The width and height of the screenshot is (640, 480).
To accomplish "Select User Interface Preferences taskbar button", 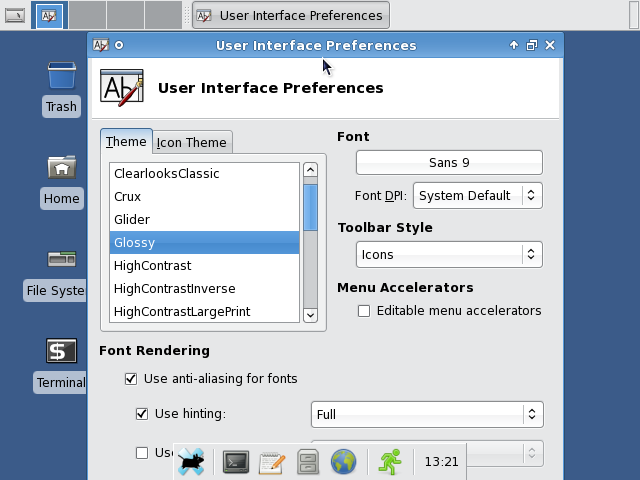I will (x=289, y=15).
